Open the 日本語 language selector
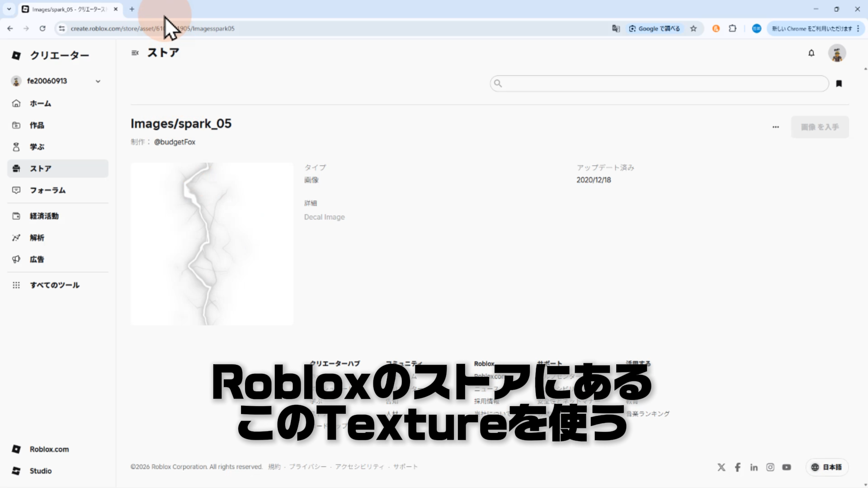Viewport: 868px width, 488px height. coord(827,467)
